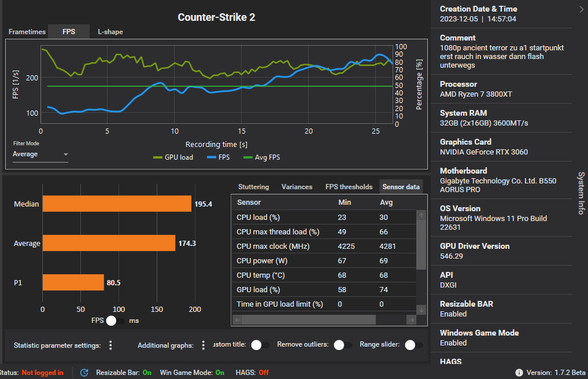
Task: Switch to the L-shape tab
Action: (x=110, y=32)
